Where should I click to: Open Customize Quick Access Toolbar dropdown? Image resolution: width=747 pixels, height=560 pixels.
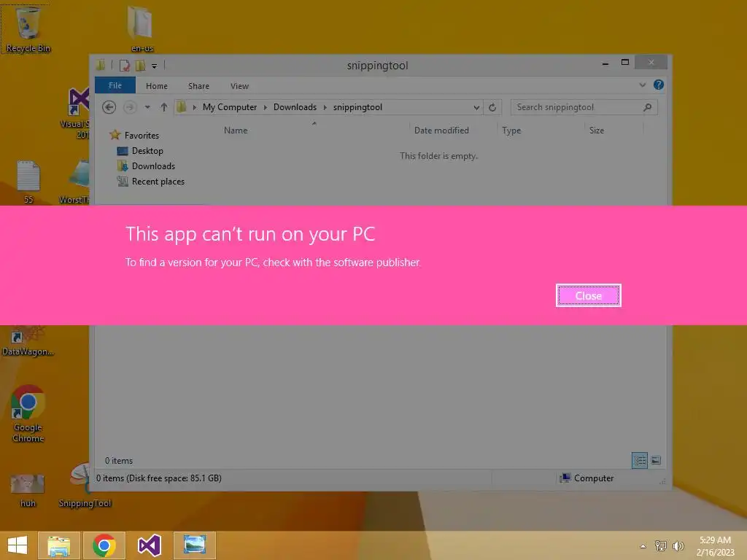(x=155, y=66)
